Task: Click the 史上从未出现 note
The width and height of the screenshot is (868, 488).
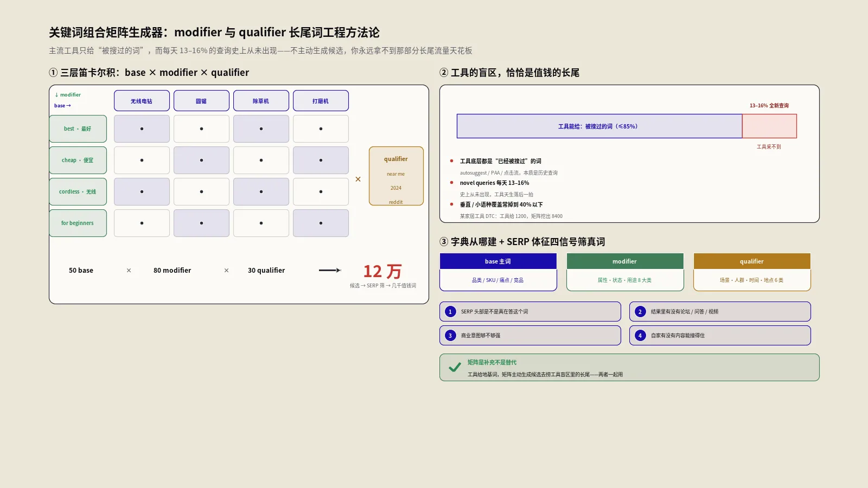Action: coord(496,195)
